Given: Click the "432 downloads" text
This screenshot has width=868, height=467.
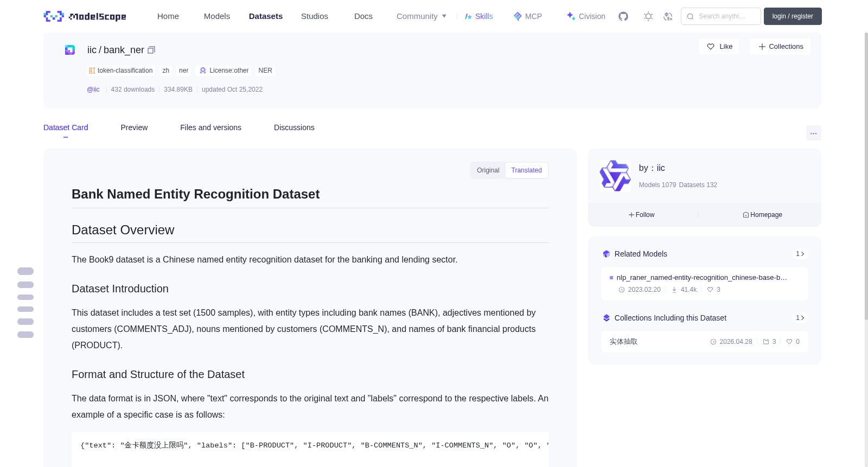Looking at the screenshot, I should 132,89.
